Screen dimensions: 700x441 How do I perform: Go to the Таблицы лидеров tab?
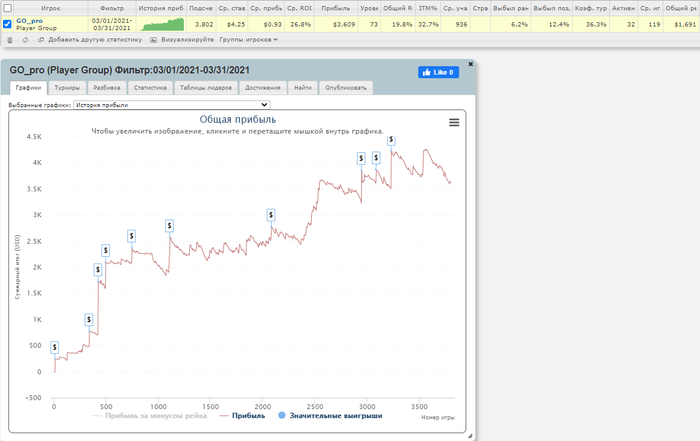click(206, 88)
